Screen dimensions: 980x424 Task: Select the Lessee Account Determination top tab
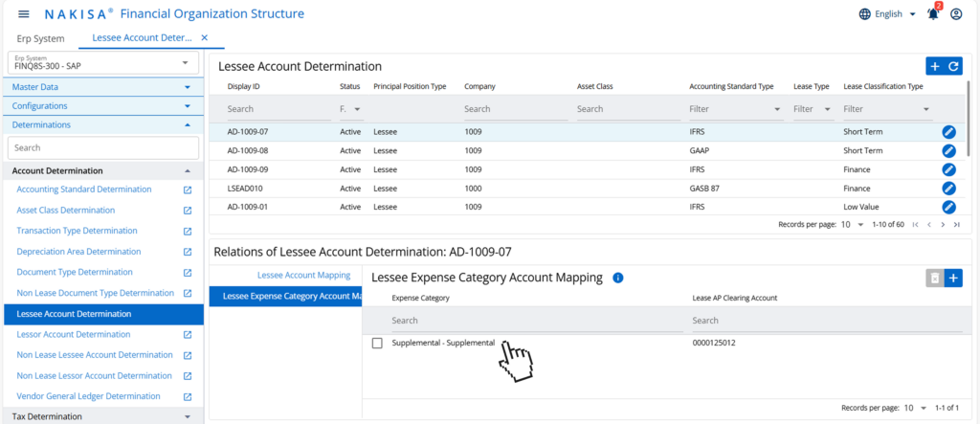pyautogui.click(x=142, y=37)
